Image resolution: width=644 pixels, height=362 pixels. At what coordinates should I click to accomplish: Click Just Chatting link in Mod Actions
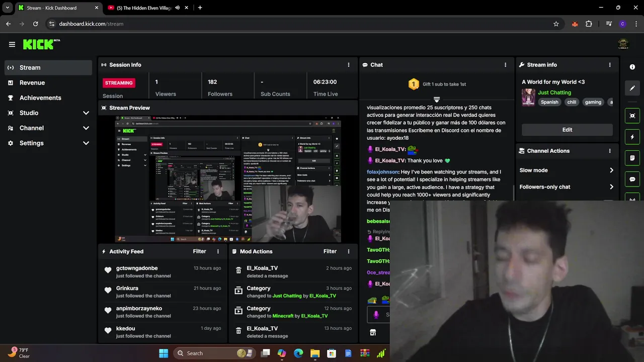287,296
